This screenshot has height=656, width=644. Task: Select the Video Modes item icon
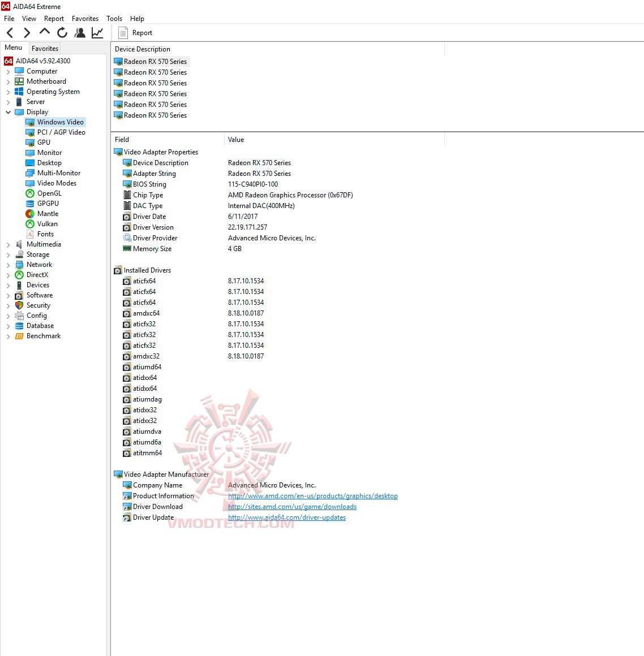pos(30,183)
